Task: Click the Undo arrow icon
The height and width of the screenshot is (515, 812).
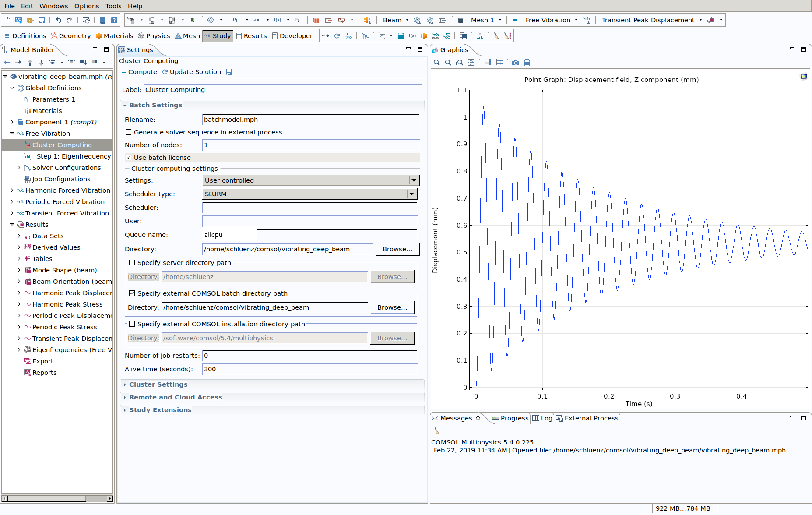Action: pos(58,20)
